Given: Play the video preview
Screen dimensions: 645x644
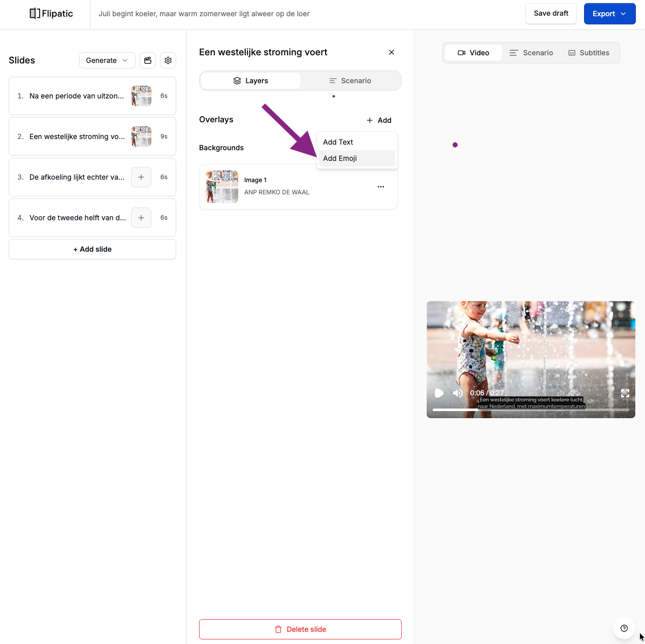Looking at the screenshot, I should click(x=439, y=393).
